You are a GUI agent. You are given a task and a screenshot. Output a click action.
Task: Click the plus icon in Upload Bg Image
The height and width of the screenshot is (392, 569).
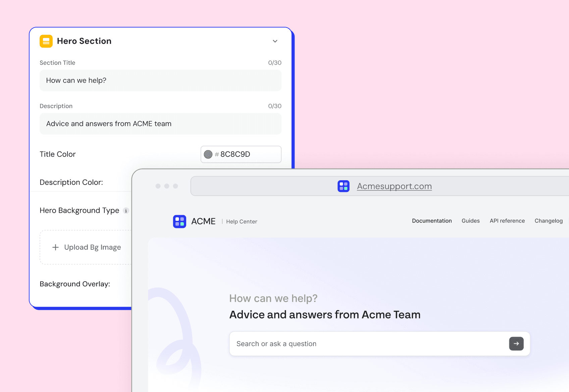[x=55, y=247]
